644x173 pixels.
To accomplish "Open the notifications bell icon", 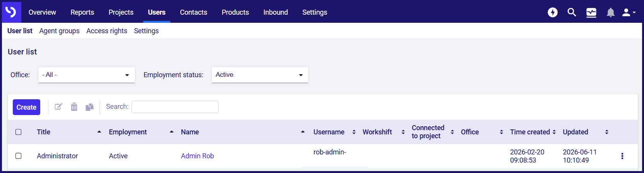I will (611, 13).
